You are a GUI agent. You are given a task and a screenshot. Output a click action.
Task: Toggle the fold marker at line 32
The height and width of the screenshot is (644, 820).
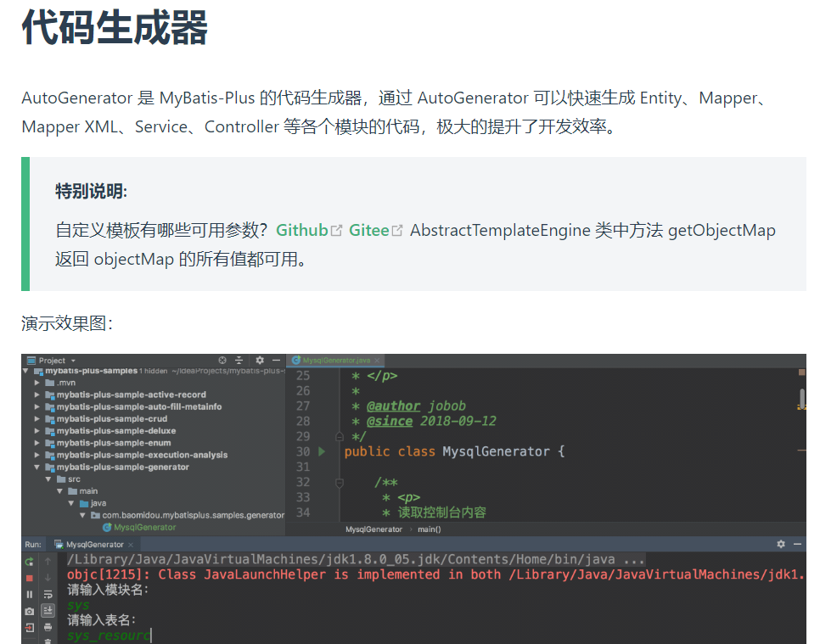(340, 483)
